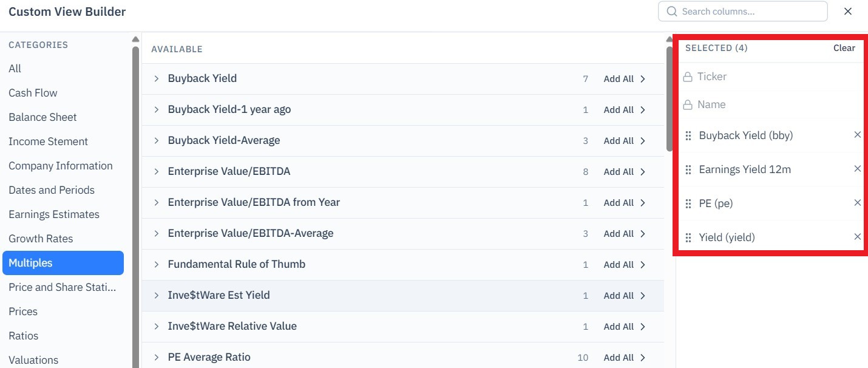Click drag handle beside Yield (yield)
868x368 pixels.
688,237
